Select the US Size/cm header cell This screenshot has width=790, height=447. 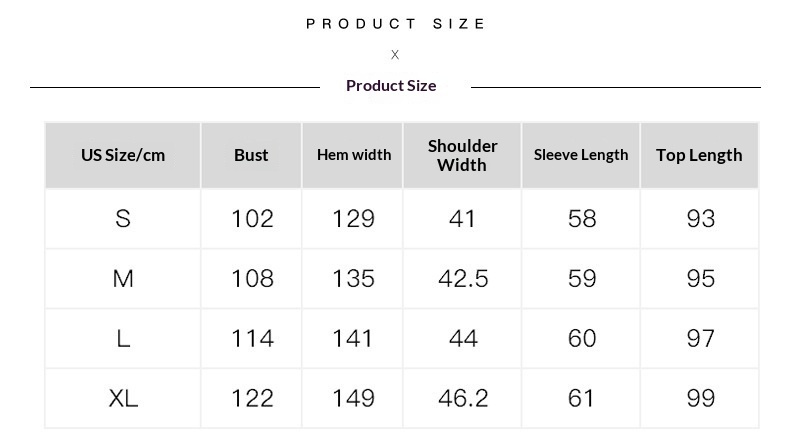pos(123,155)
